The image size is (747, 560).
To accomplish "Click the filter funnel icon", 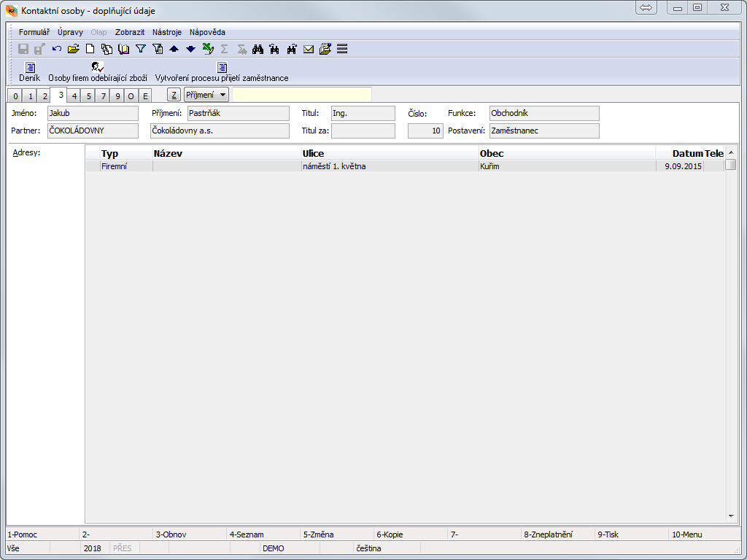I will [141, 49].
